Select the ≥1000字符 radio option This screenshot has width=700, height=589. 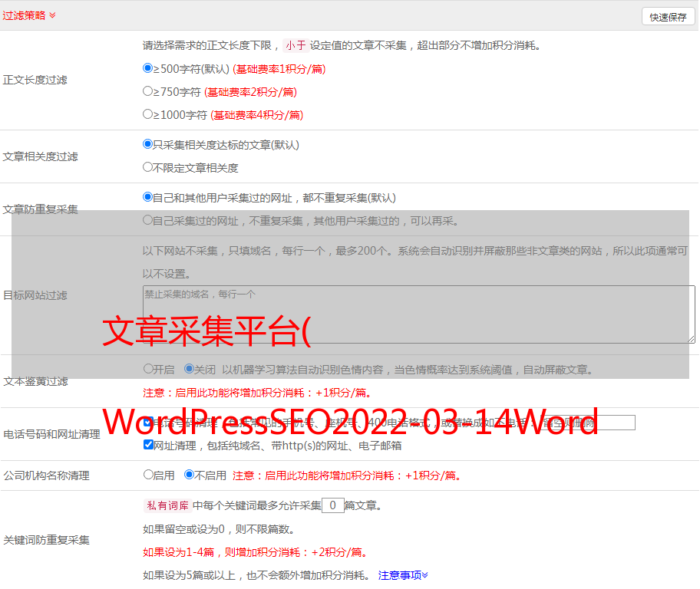tap(147, 114)
